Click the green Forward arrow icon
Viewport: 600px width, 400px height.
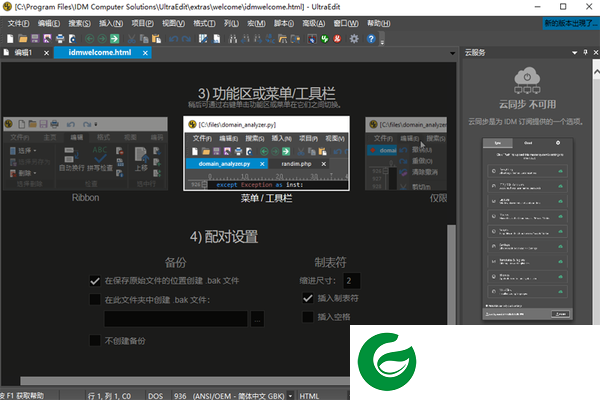tap(102, 39)
